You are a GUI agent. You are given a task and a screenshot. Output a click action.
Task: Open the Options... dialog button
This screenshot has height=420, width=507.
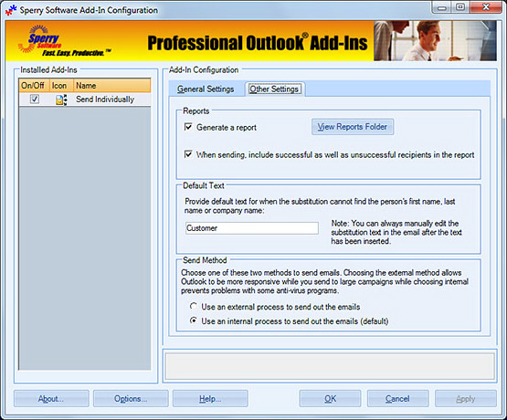click(x=131, y=399)
